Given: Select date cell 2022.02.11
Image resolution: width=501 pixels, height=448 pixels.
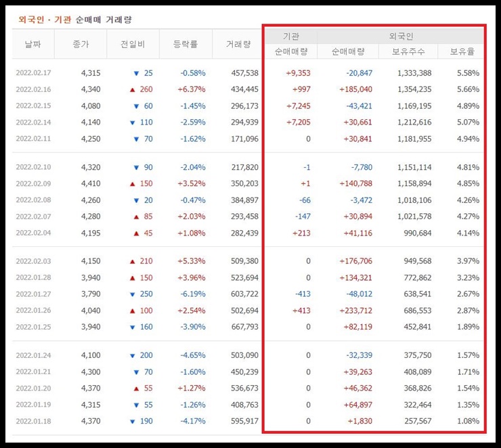Looking at the screenshot, I should [x=34, y=139].
